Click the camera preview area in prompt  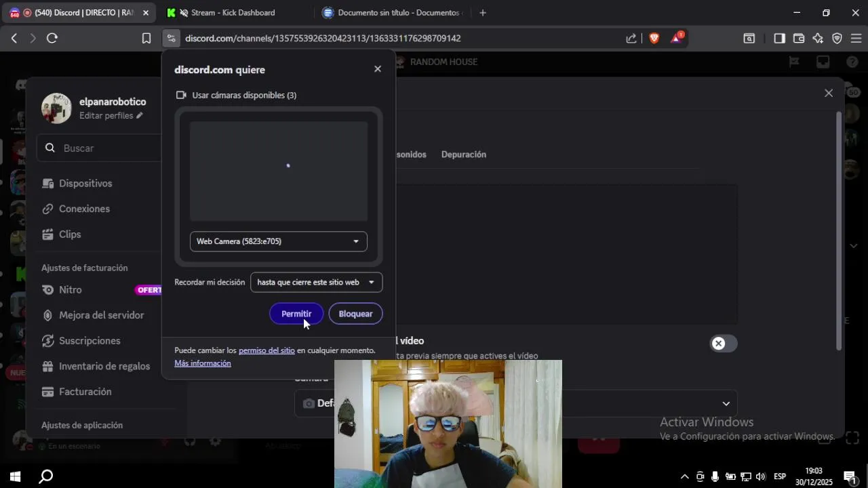(279, 171)
